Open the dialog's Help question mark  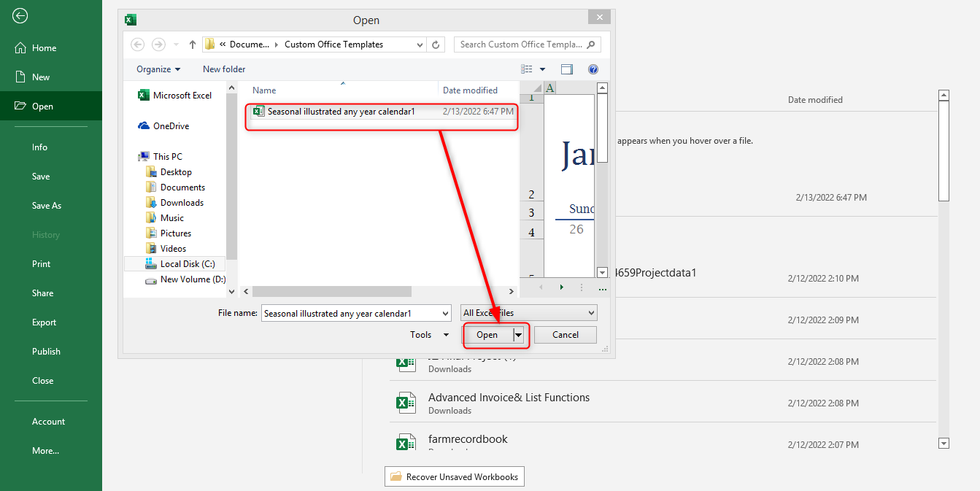(593, 69)
